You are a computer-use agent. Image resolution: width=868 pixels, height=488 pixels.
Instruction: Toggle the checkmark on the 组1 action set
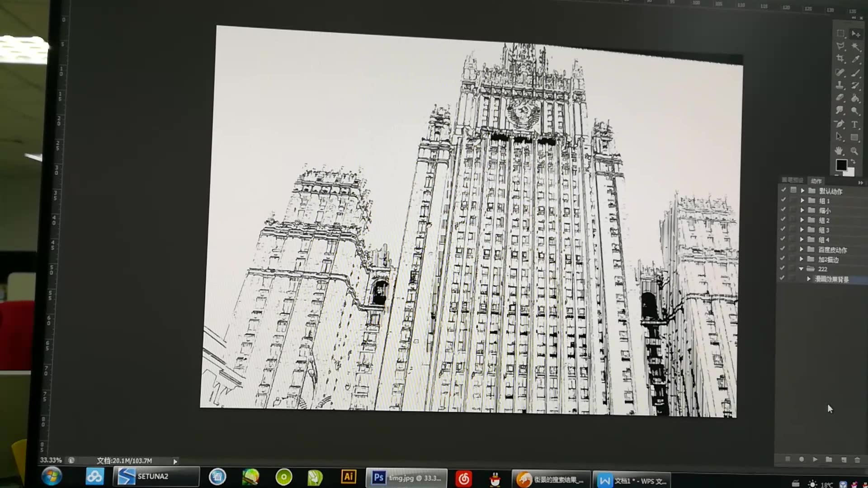pyautogui.click(x=783, y=200)
